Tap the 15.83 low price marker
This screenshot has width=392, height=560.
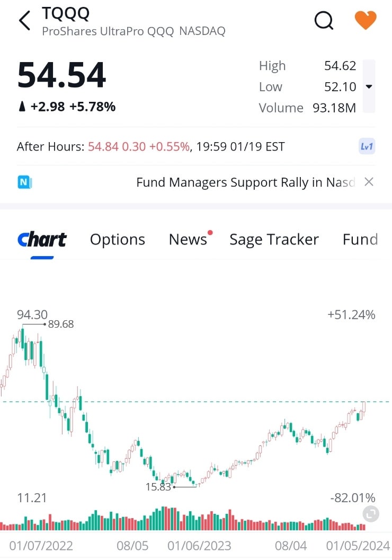158,486
